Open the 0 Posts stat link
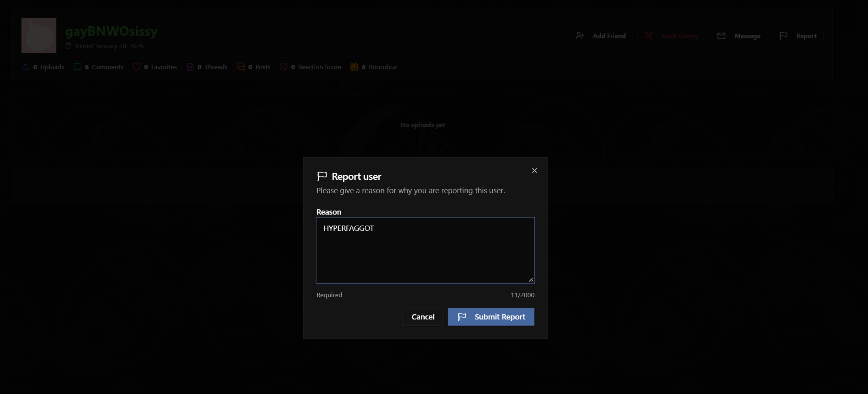868x394 pixels. [254, 67]
